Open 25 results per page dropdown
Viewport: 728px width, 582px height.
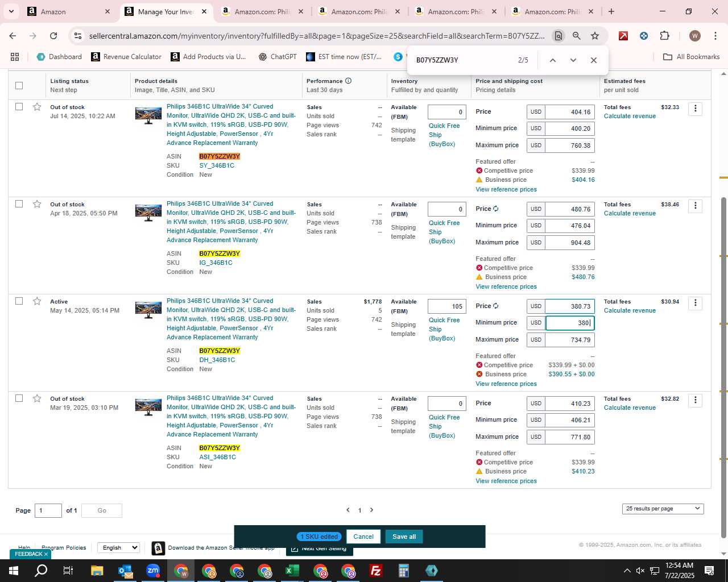point(663,509)
